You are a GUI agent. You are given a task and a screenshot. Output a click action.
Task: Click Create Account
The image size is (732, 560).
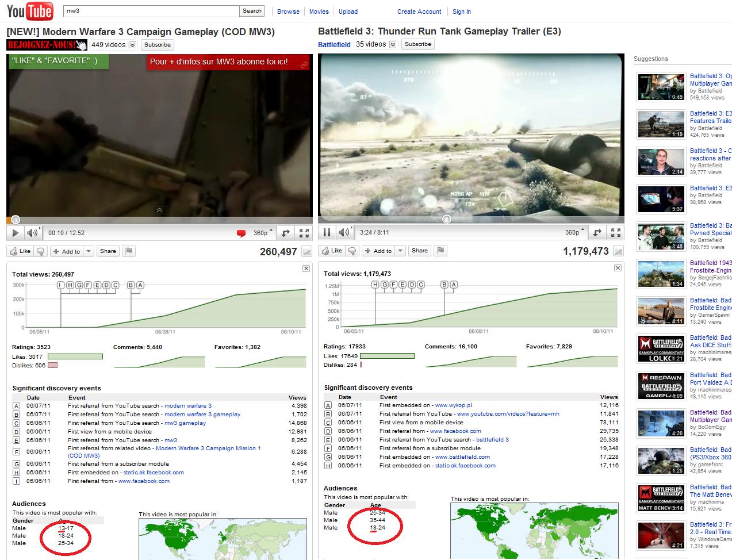[x=419, y=11]
